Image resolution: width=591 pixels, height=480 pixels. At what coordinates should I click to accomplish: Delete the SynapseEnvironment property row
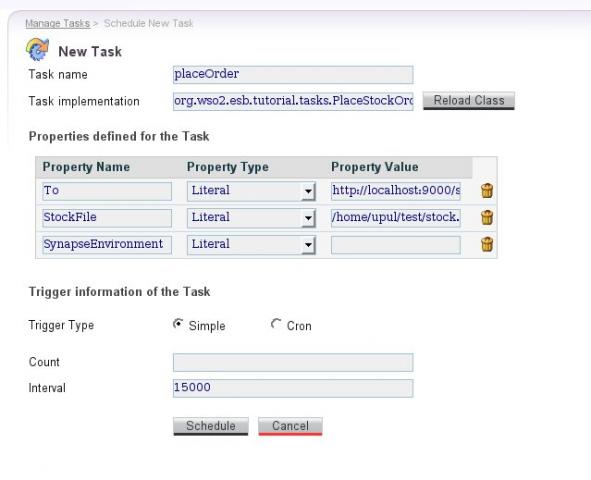pos(487,244)
